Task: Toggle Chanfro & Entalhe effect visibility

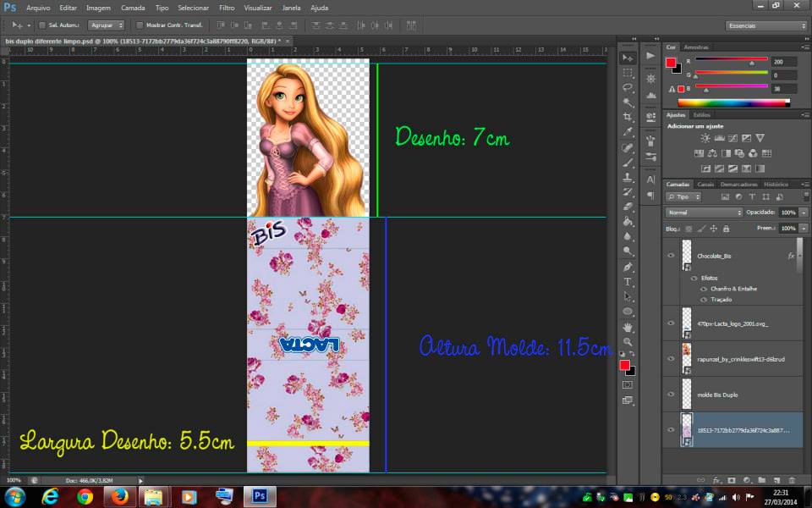Action: (x=703, y=289)
